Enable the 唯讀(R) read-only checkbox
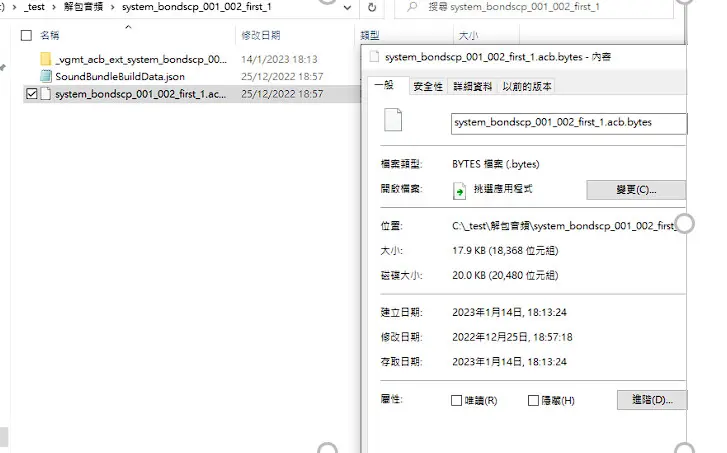Screen dimensions: 727x453 click(456, 400)
